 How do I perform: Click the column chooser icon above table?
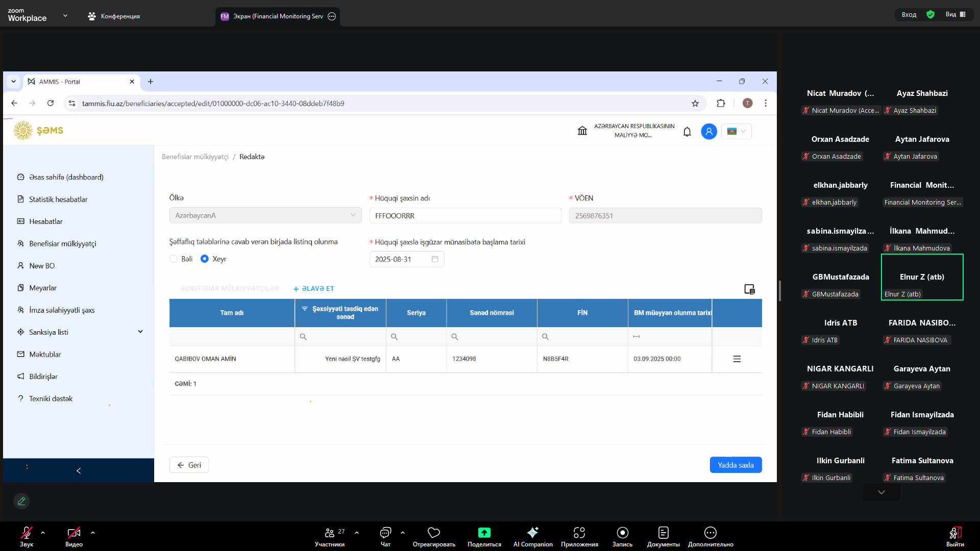pyautogui.click(x=749, y=289)
